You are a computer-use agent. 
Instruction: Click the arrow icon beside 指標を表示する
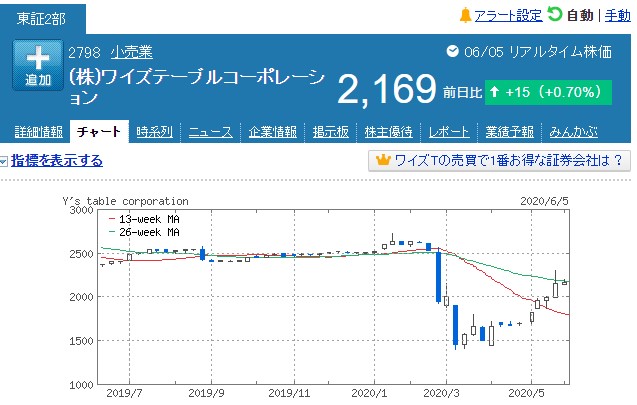click(x=4, y=162)
